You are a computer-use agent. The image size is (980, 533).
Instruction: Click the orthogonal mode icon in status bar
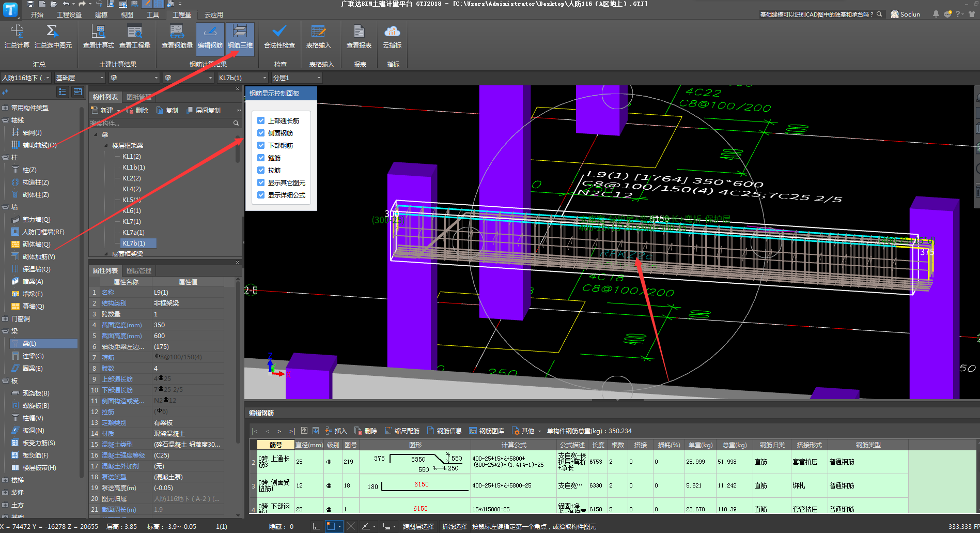point(316,526)
